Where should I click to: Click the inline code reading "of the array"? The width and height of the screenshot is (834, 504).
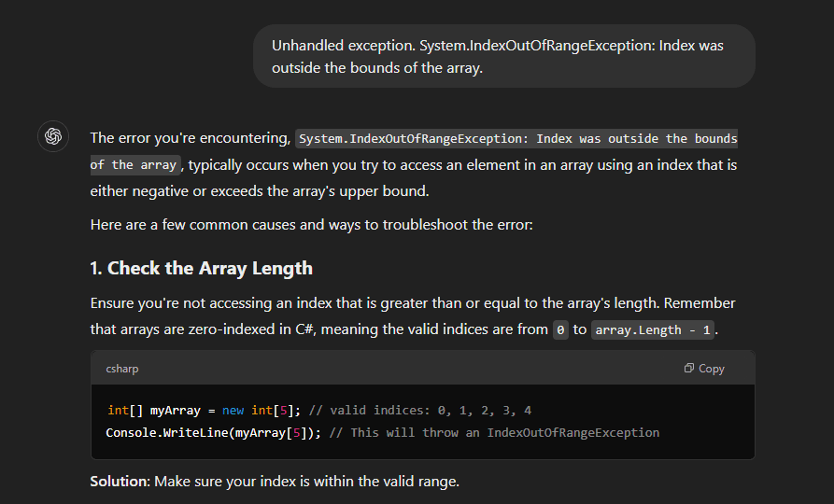pyautogui.click(x=134, y=165)
